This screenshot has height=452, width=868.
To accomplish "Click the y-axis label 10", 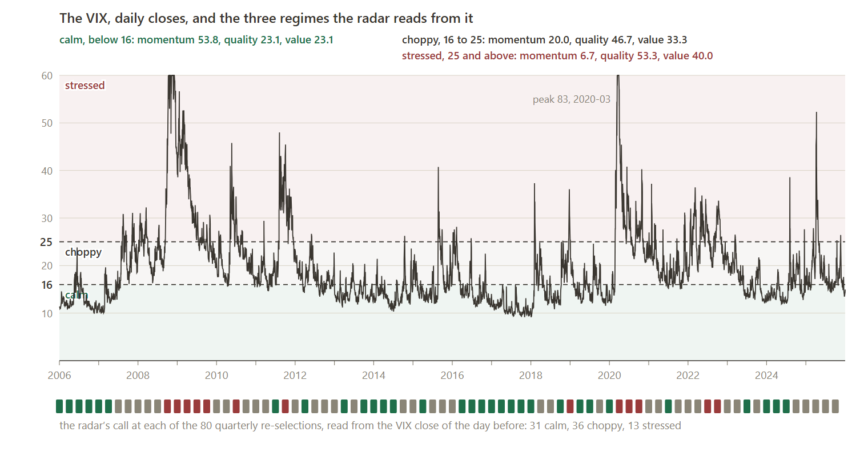I will pyautogui.click(x=47, y=313).
